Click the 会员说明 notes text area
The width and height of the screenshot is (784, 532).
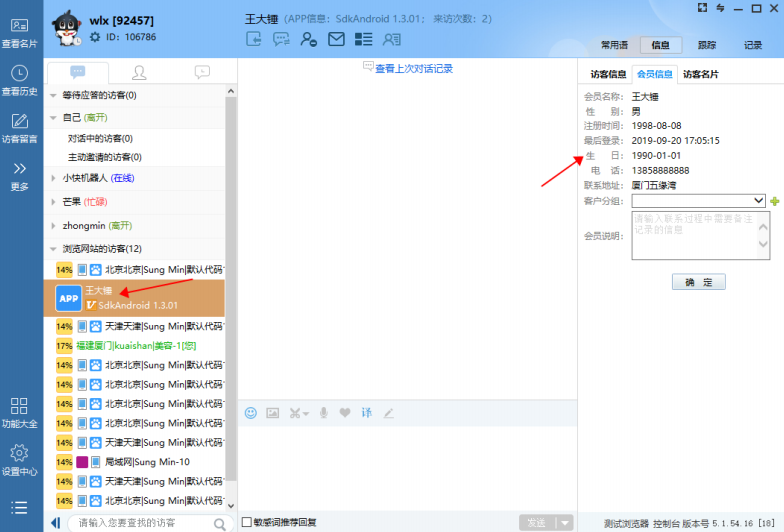[x=700, y=235]
